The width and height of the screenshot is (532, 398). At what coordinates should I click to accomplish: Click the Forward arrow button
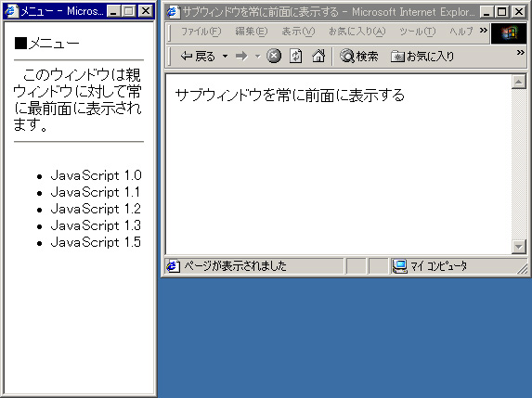[x=242, y=56]
